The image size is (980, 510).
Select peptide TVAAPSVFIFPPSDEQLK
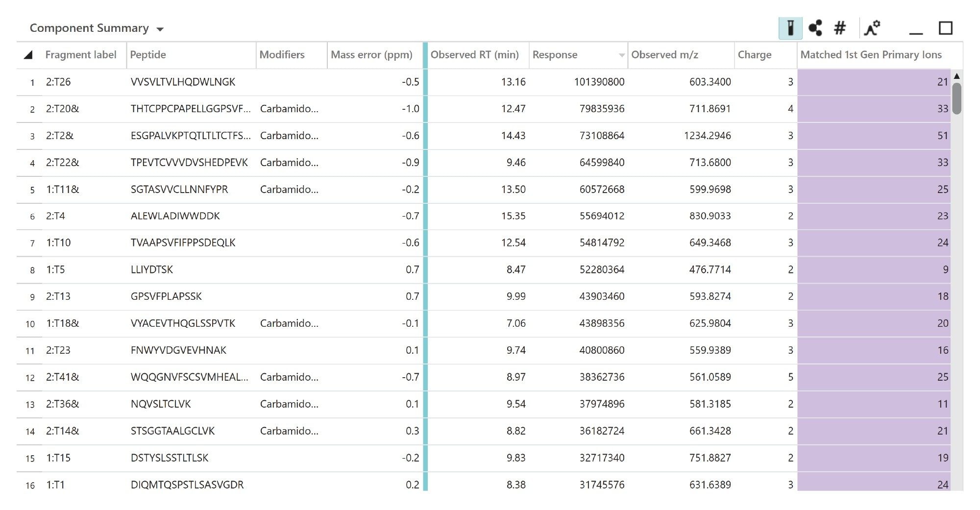coord(183,243)
